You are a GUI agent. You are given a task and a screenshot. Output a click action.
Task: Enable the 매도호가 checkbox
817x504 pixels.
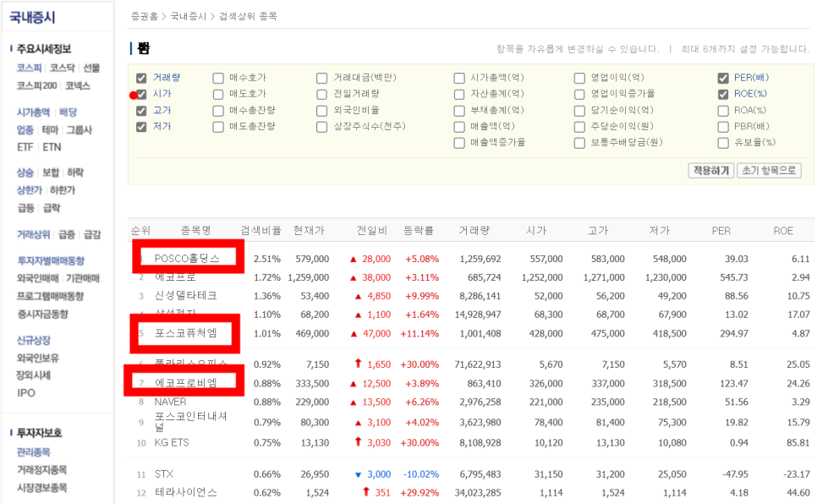pos(218,95)
